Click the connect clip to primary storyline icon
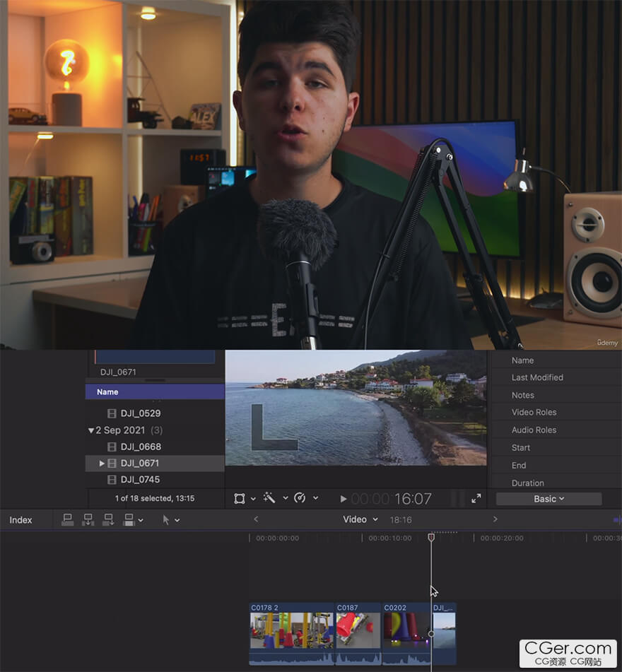Screen dimensions: 622x672 (68, 519)
